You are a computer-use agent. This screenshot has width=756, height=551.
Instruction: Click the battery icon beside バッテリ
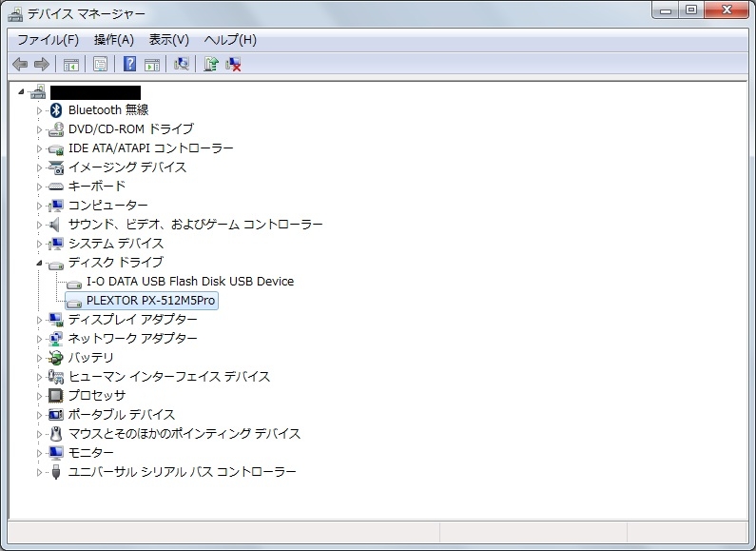click(56, 358)
